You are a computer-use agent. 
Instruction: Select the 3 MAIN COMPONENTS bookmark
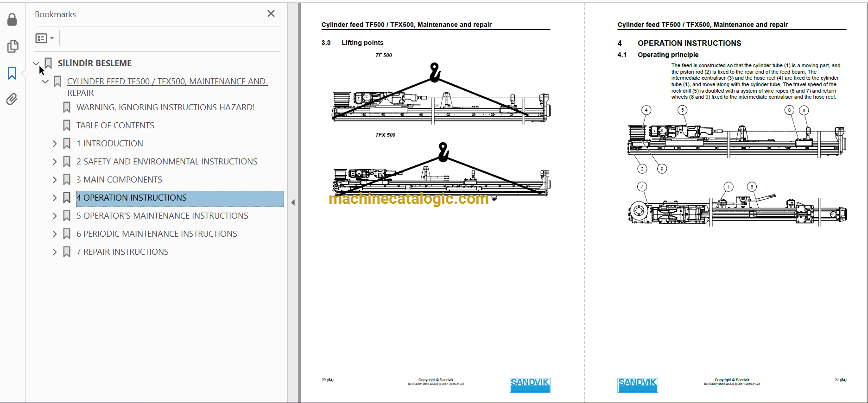(x=119, y=180)
